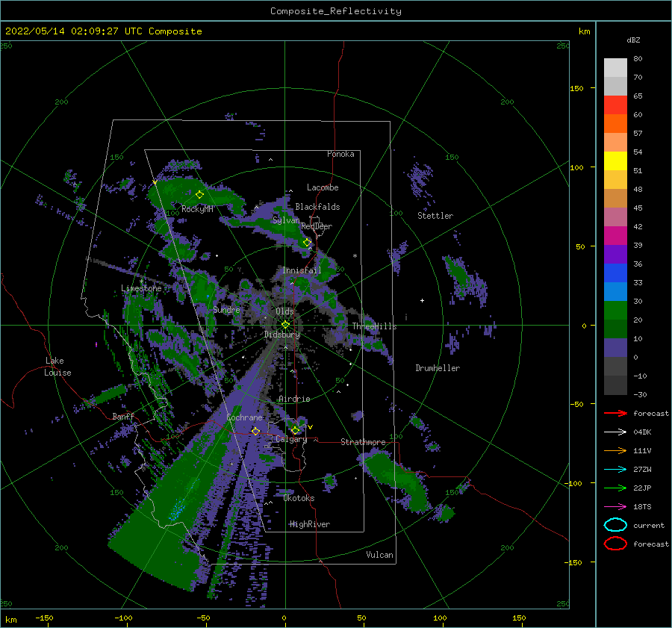The height and width of the screenshot is (628, 672).
Task: Select the slate purple 10-0 dBZ swatch
Action: tap(615, 347)
